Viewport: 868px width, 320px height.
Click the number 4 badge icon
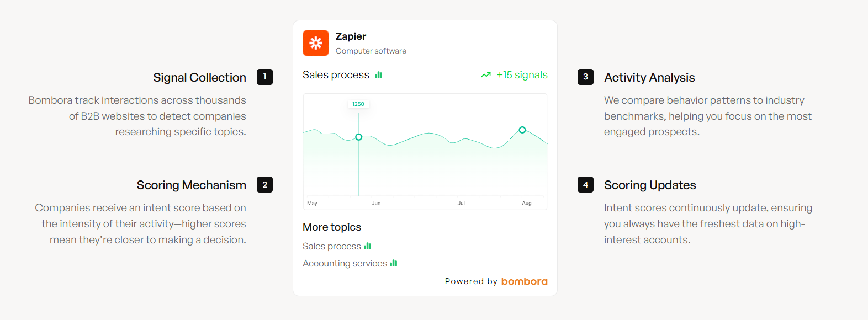click(x=585, y=185)
